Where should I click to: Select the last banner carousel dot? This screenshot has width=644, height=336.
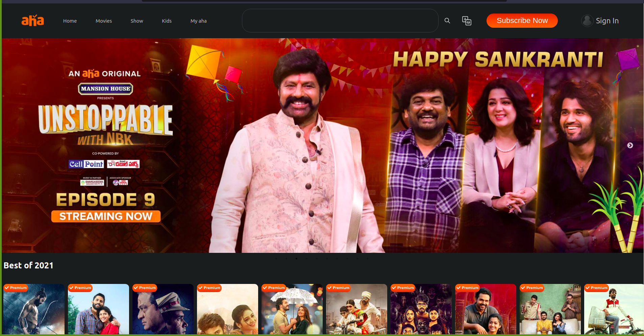pos(367,259)
